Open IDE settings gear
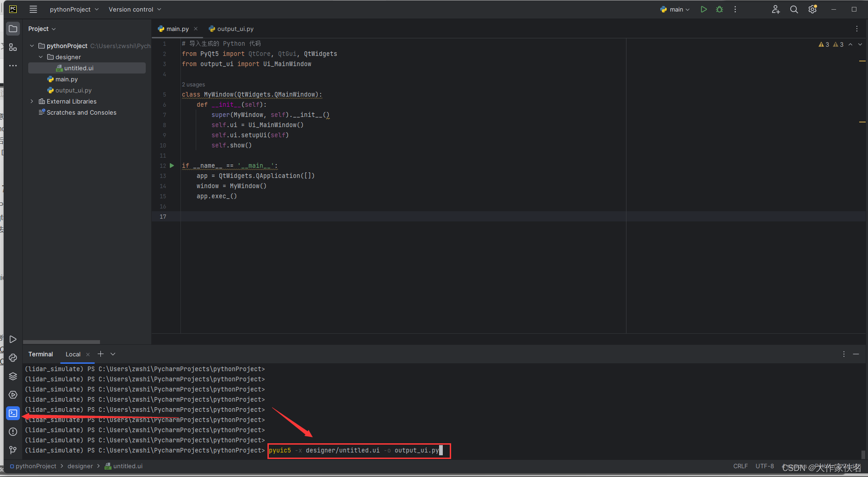868x477 pixels. 812,9
